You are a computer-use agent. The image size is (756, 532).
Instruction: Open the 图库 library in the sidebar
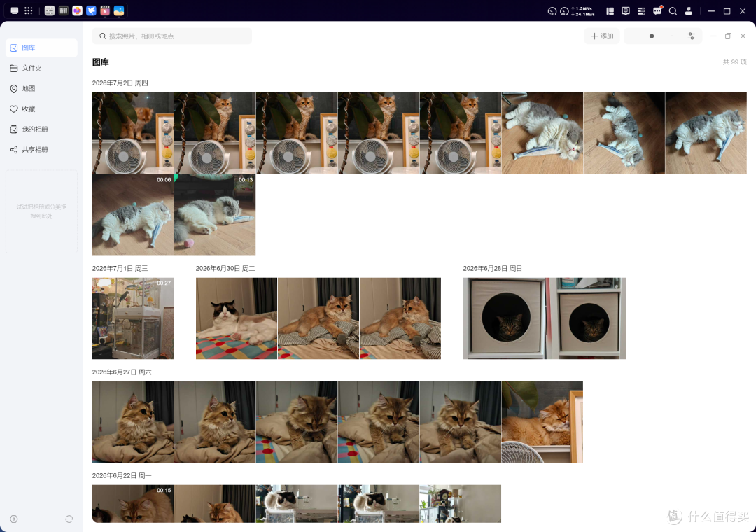click(41, 48)
